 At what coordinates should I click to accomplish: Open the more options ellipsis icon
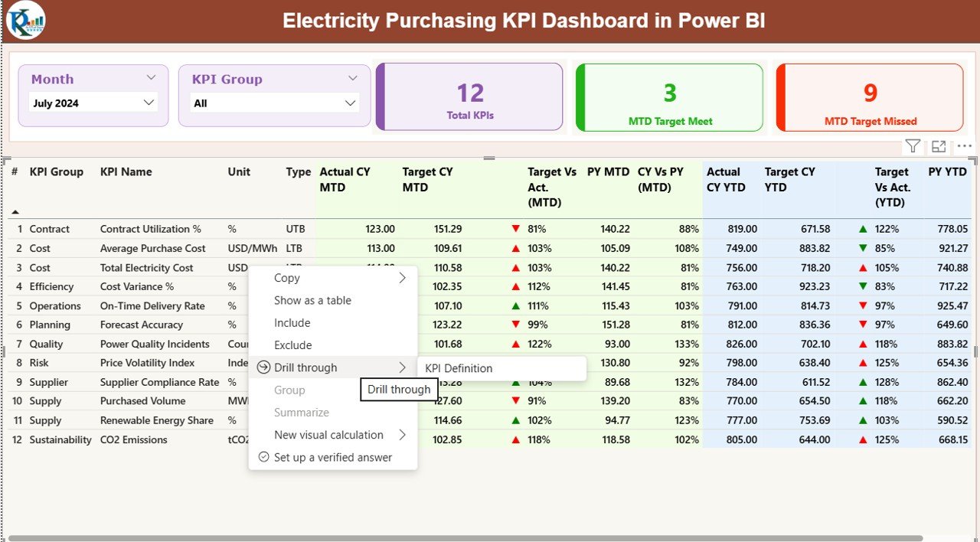(964, 146)
